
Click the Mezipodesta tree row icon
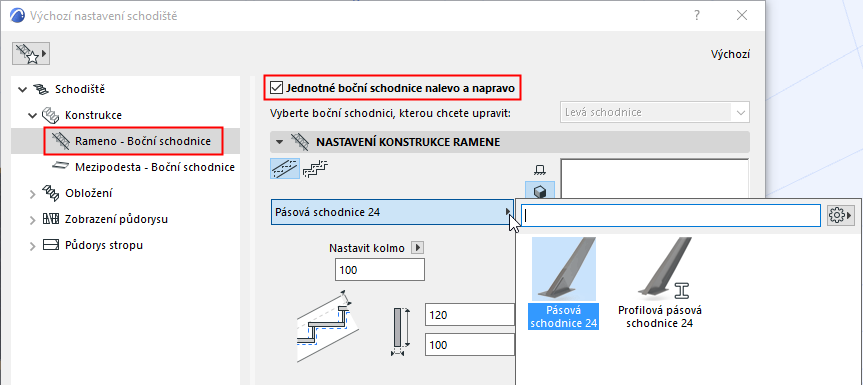click(61, 167)
